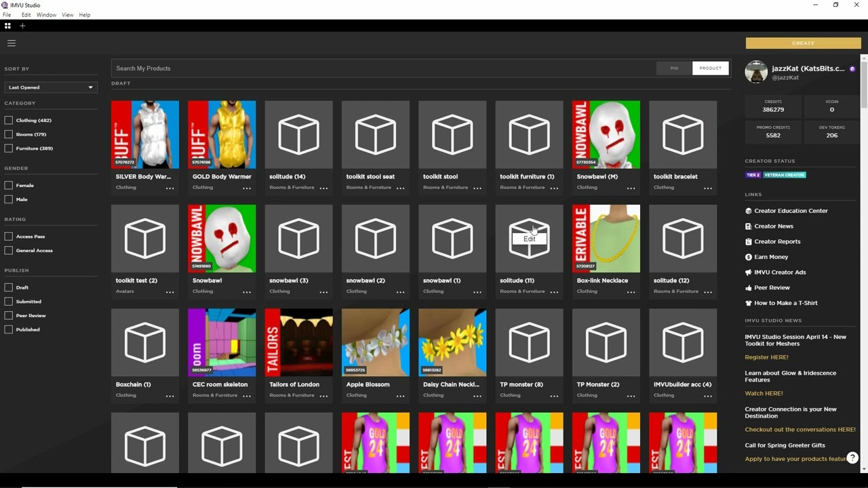Follow the Register HERE! link
The width and height of the screenshot is (868, 488).
pos(766,357)
